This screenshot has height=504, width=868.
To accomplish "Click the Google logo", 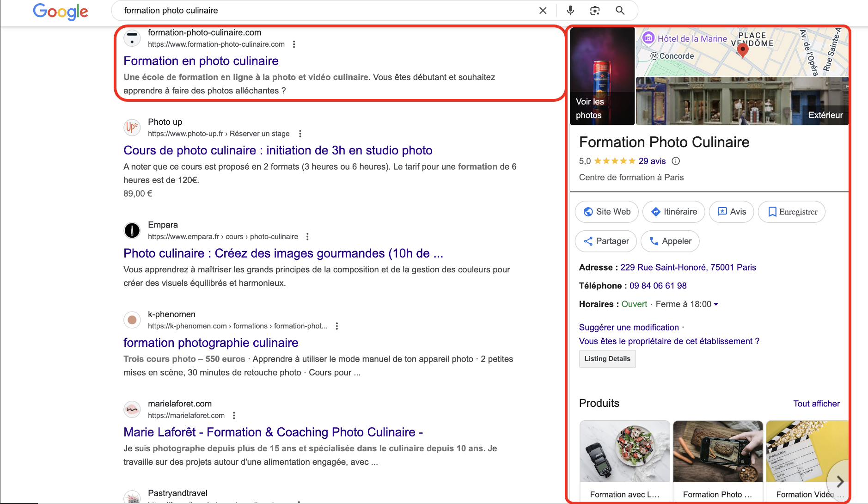I will 61,12.
